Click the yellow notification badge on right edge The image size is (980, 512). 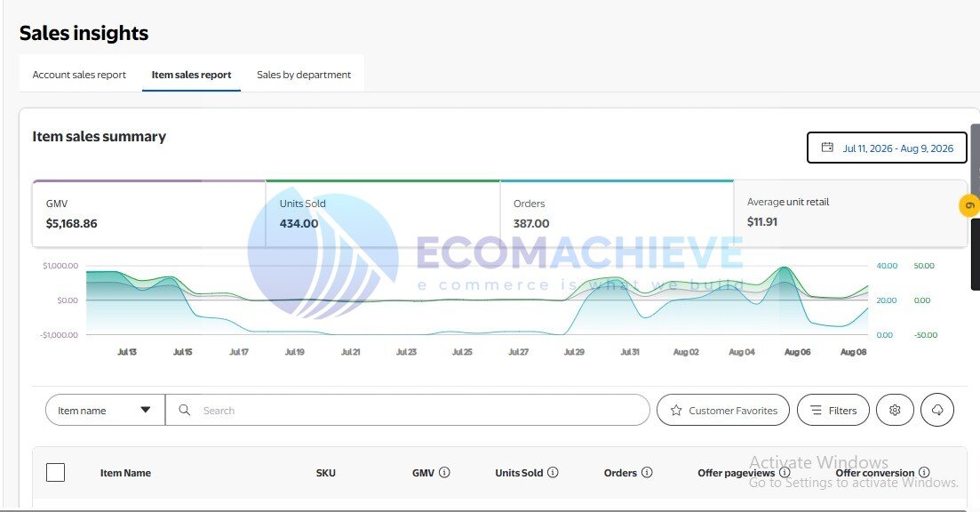point(969,205)
